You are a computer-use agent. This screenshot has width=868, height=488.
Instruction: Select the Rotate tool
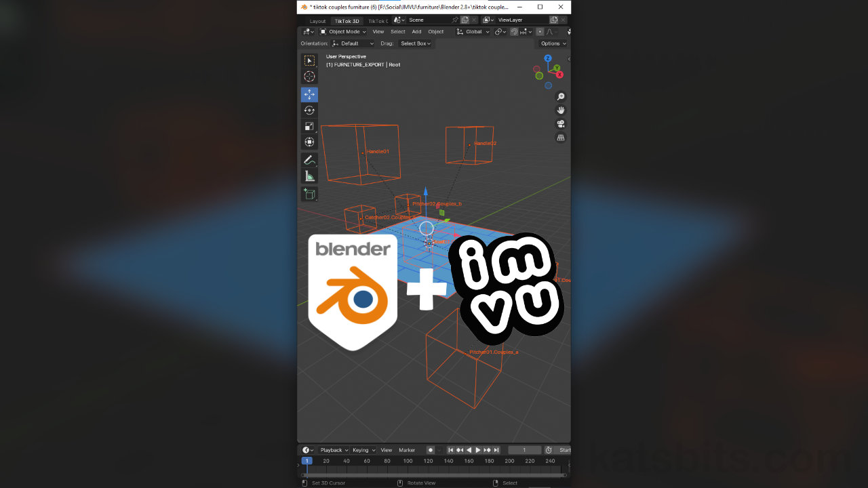(309, 110)
